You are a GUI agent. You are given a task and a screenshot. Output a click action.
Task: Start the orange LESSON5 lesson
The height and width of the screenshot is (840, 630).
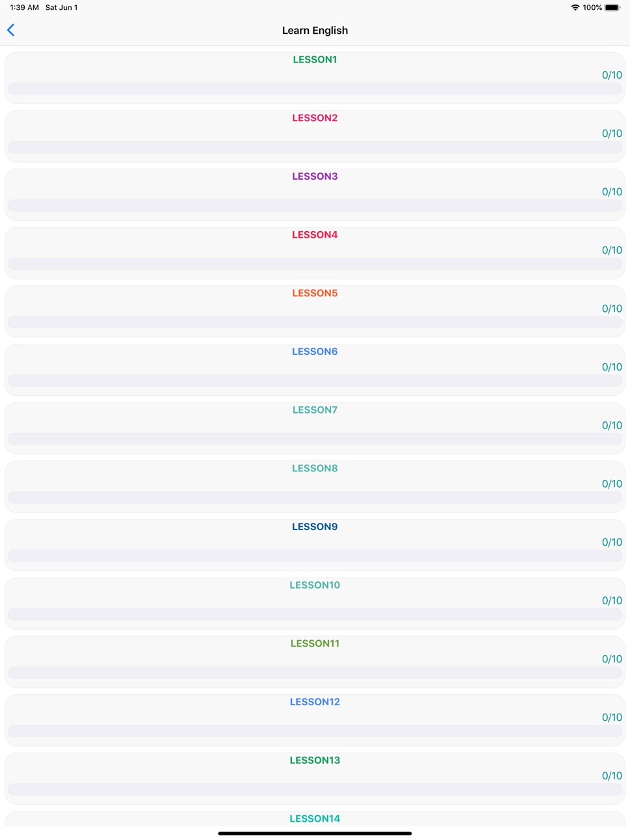[x=315, y=311]
